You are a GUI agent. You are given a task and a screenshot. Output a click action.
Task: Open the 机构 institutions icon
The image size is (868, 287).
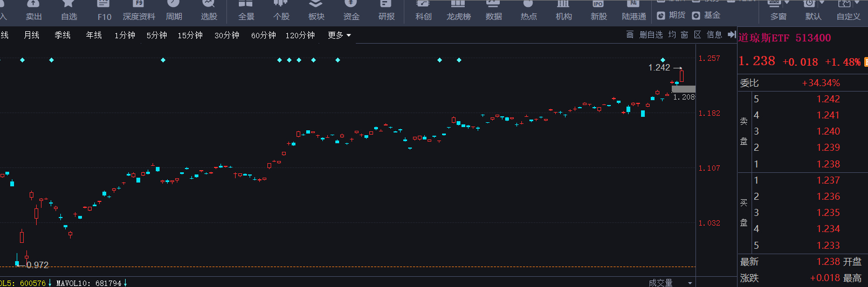[x=563, y=11]
